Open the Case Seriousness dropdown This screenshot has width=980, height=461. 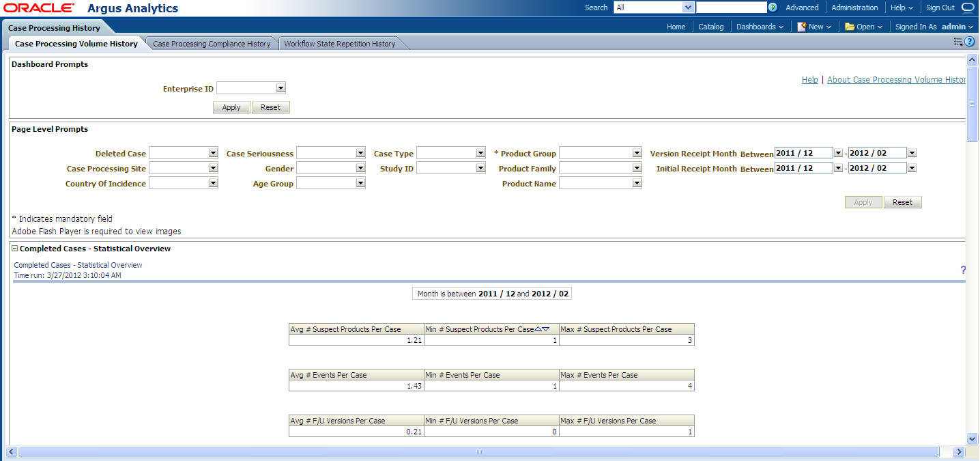pos(360,153)
